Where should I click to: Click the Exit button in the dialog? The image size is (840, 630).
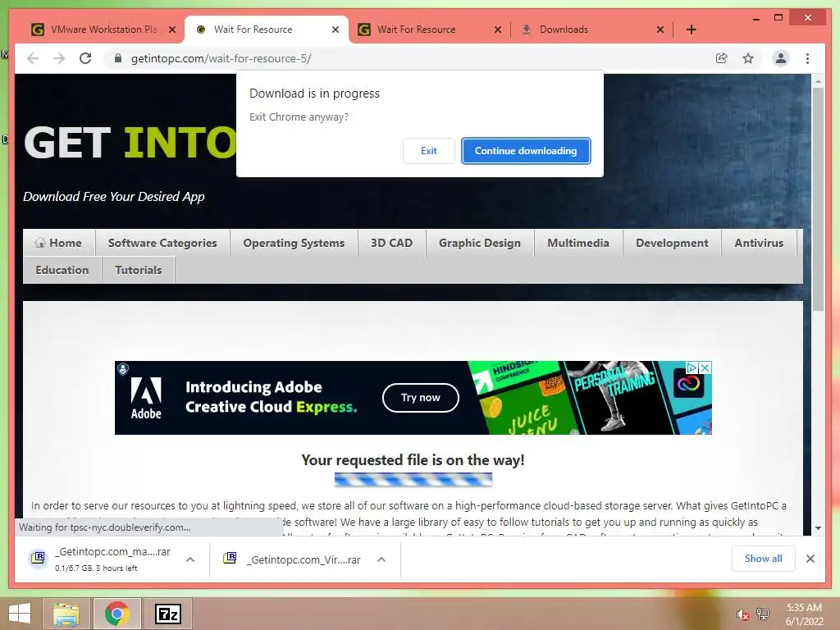[428, 151]
